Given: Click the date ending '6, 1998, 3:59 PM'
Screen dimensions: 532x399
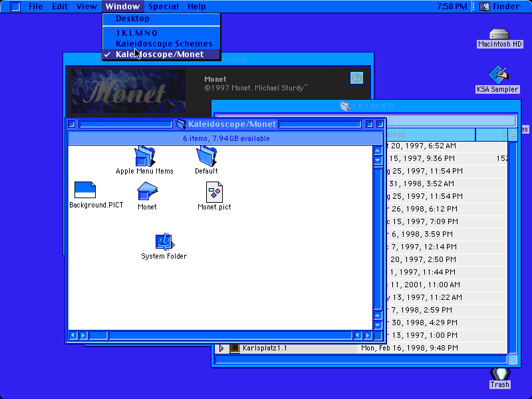Looking at the screenshot, I should [x=420, y=235].
